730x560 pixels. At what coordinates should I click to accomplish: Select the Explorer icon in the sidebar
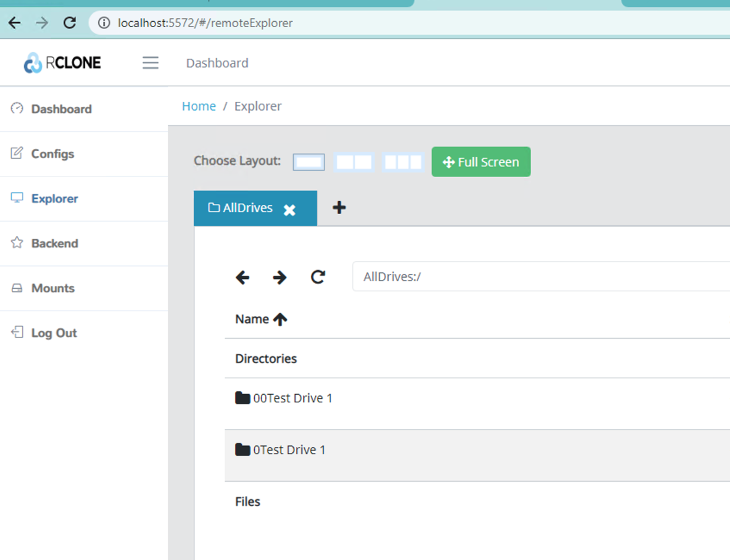click(x=16, y=198)
